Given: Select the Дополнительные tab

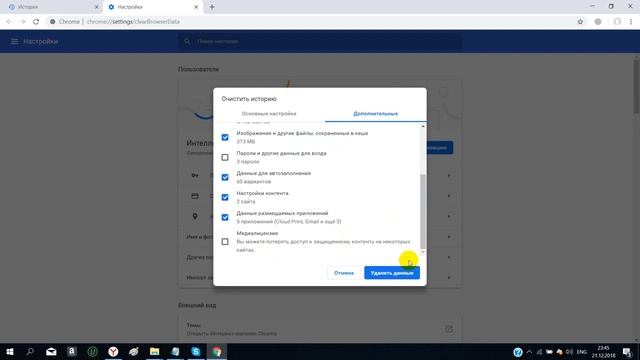Looking at the screenshot, I should coord(376,113).
